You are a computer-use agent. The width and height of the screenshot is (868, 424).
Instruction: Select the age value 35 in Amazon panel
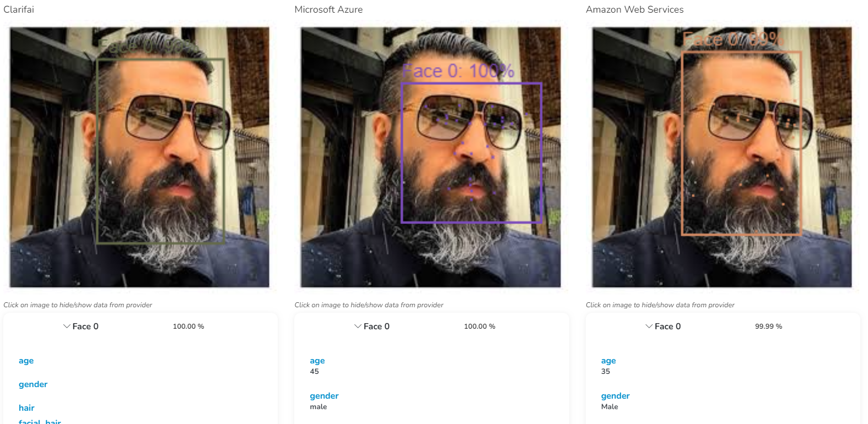[606, 371]
